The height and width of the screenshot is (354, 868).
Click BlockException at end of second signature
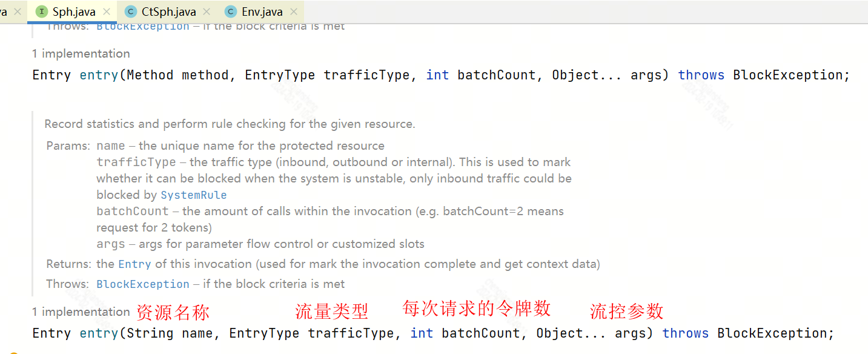click(x=772, y=333)
